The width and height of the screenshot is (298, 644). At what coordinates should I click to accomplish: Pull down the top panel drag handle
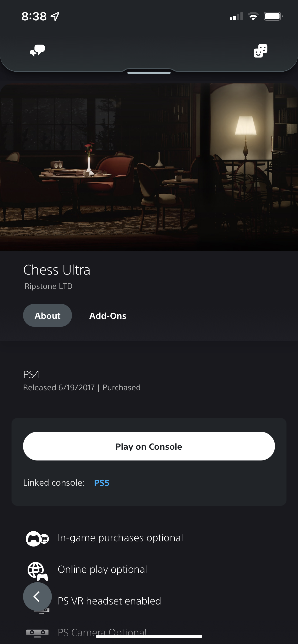[149, 73]
